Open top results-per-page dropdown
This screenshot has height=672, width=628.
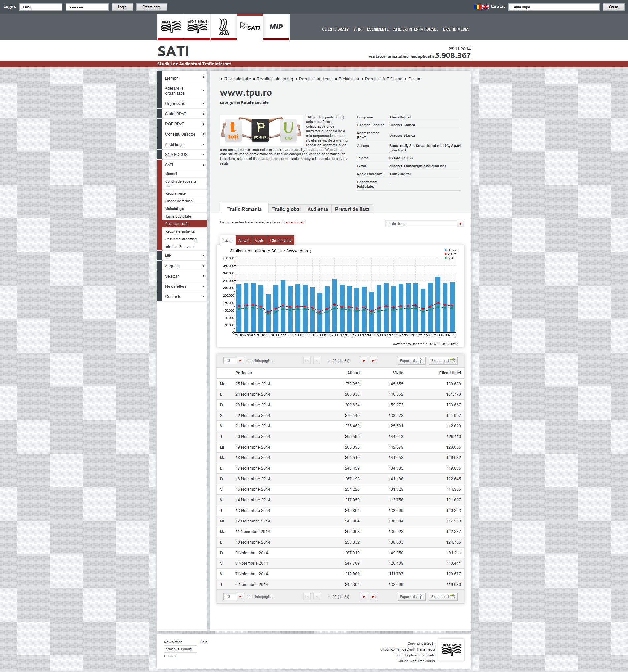click(x=233, y=361)
